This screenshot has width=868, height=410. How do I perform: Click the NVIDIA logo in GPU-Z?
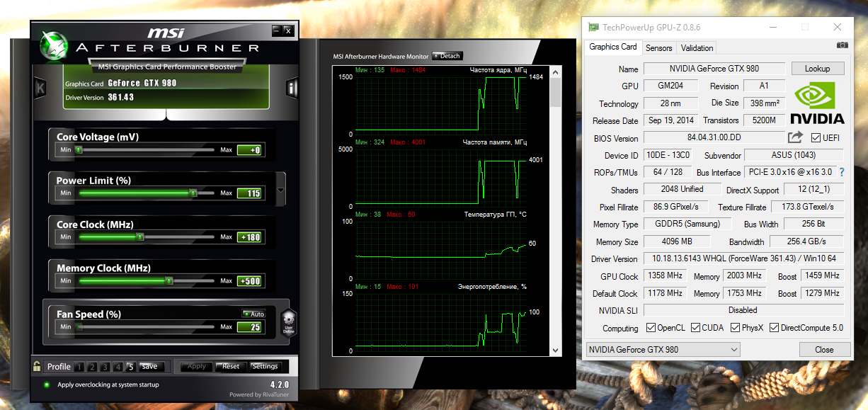tap(817, 103)
